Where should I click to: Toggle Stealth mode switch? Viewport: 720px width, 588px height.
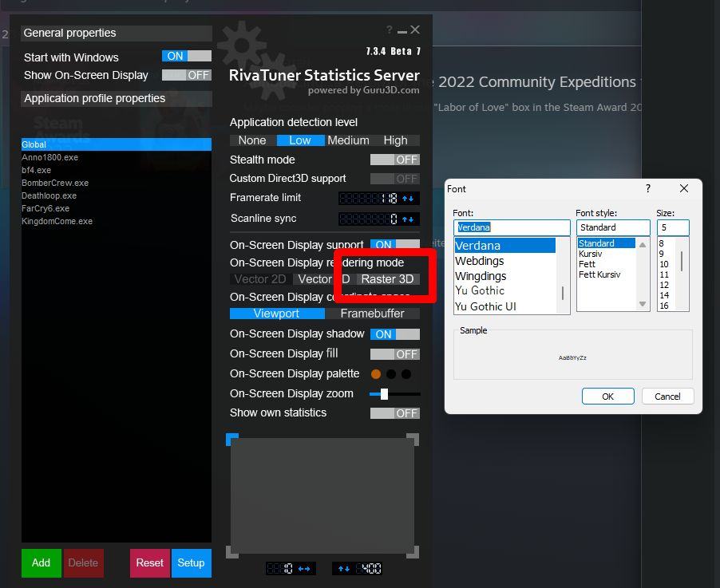pyautogui.click(x=395, y=160)
